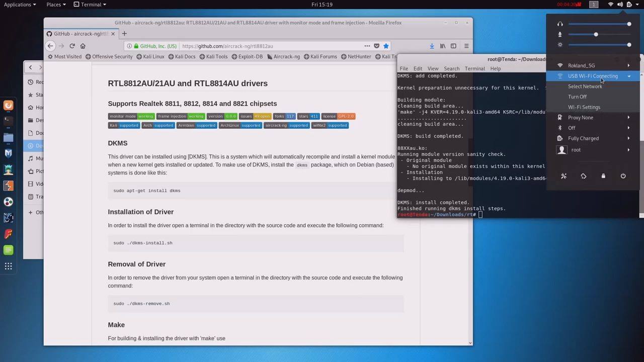Viewport: 644px width, 362px height.
Task: Go to Firefox home page
Action: click(x=83, y=46)
